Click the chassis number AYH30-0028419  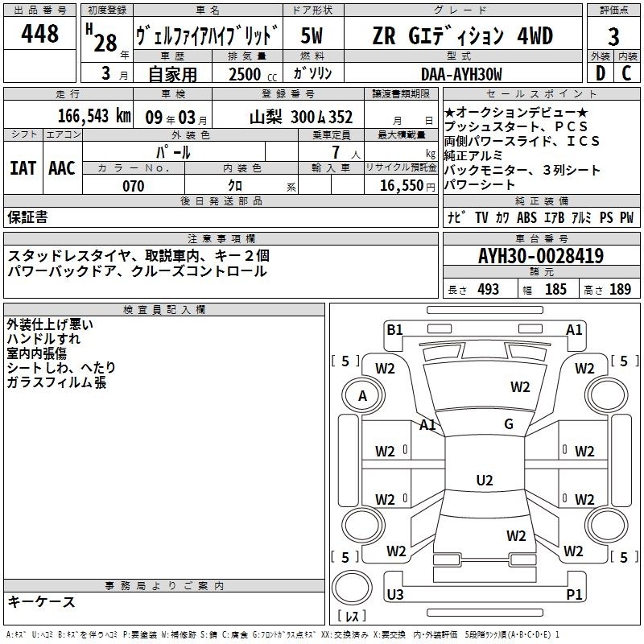(x=540, y=257)
